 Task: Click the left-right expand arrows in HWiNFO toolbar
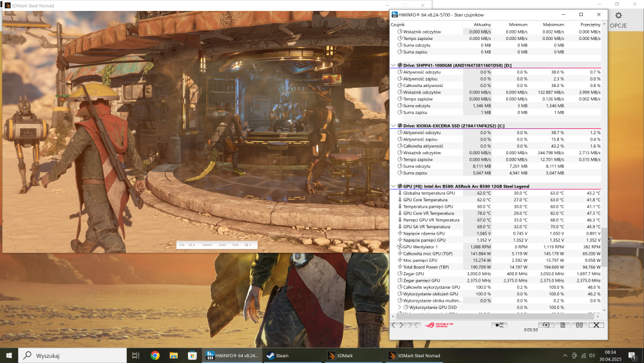399,325
